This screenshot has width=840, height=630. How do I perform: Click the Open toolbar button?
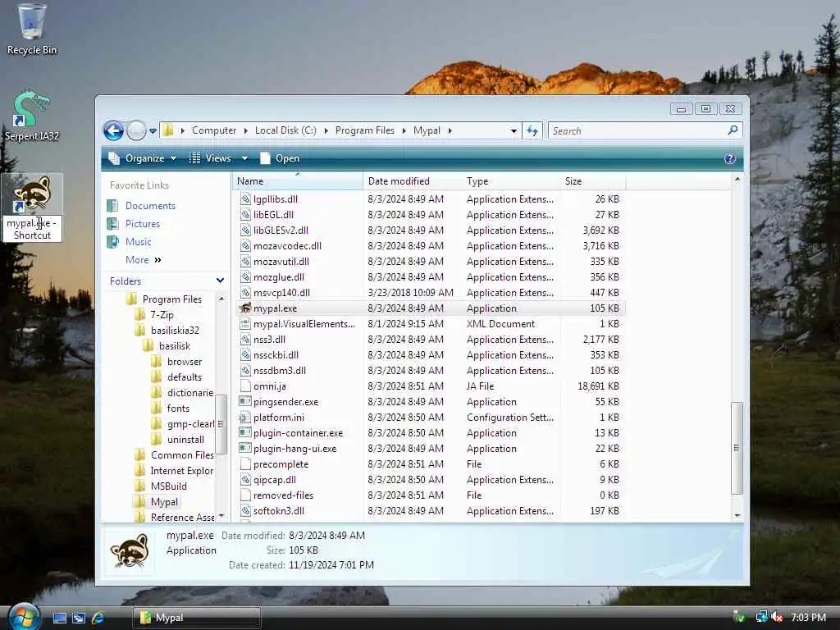point(280,158)
